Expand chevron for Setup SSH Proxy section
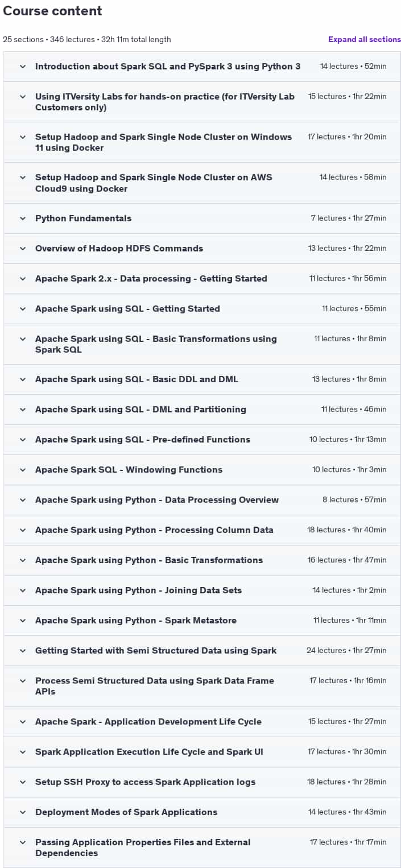401x868 pixels. (23, 782)
